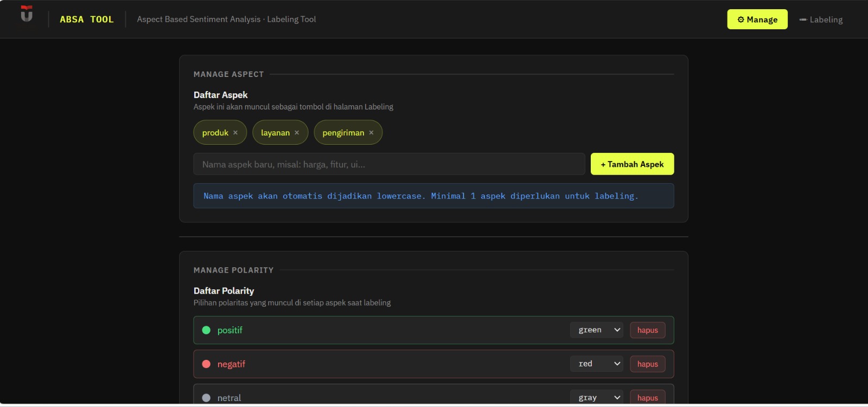This screenshot has width=868, height=407.
Task: Open color dropdown for negatif
Action: click(597, 364)
